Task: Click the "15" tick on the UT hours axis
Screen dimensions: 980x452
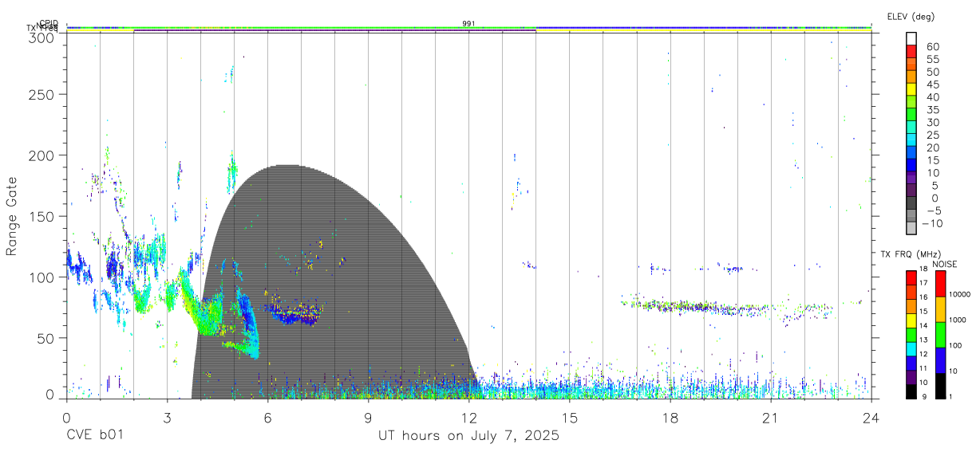Action: (570, 418)
